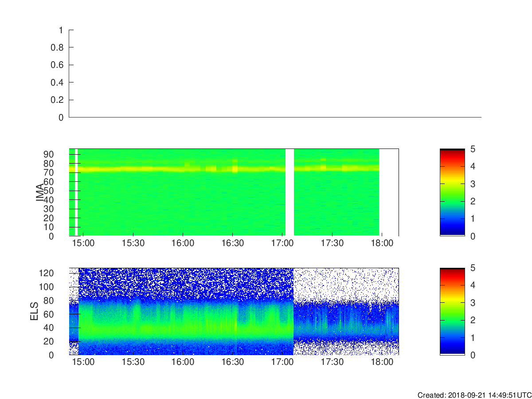
Task: Click 18:00 time label under IMA panel
Action: click(x=382, y=243)
